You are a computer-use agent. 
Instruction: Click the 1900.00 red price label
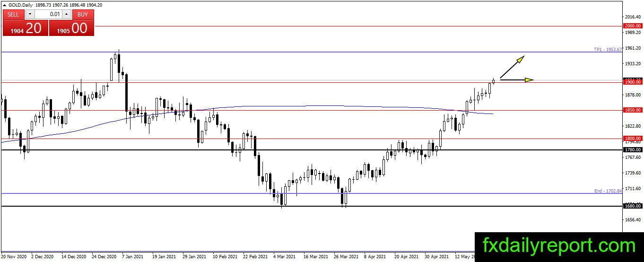coord(632,82)
